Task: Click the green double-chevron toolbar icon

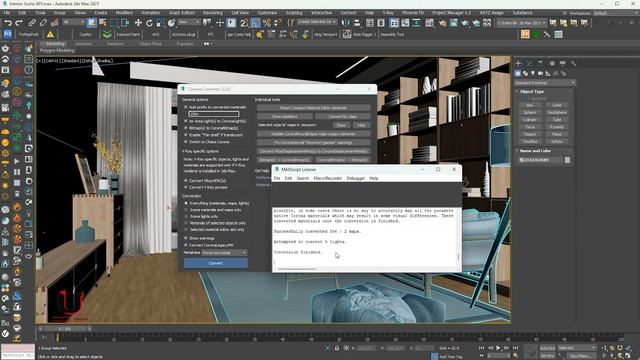Action: (107, 34)
